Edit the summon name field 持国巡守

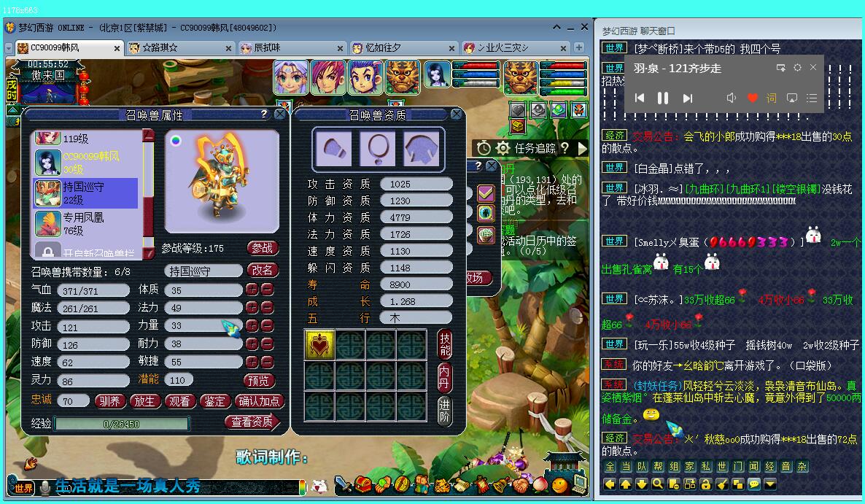coord(203,271)
